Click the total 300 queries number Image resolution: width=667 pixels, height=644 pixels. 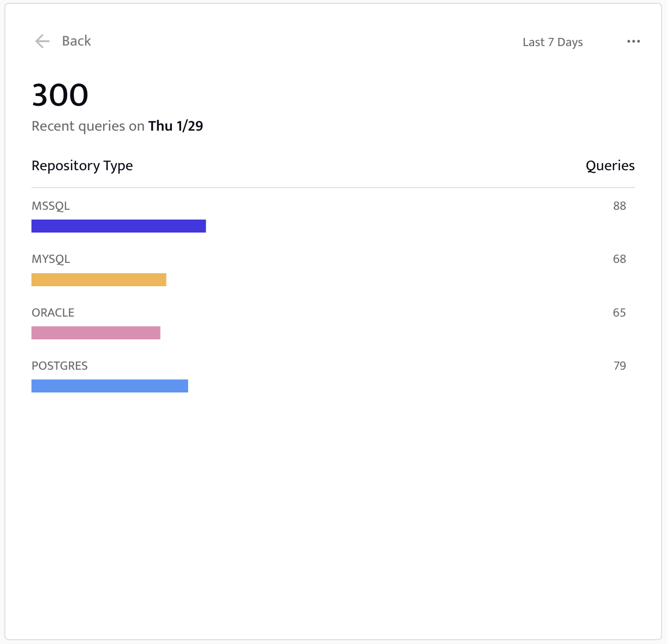(60, 95)
